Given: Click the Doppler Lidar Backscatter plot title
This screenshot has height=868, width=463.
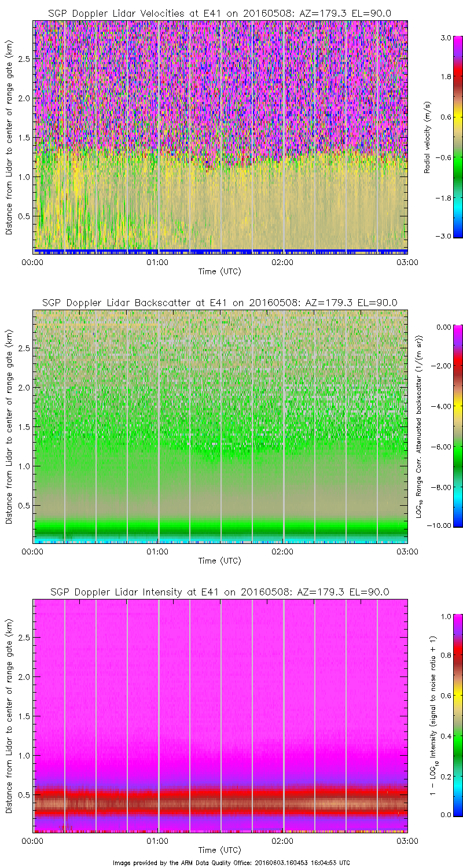Looking at the screenshot, I should [x=219, y=302].
